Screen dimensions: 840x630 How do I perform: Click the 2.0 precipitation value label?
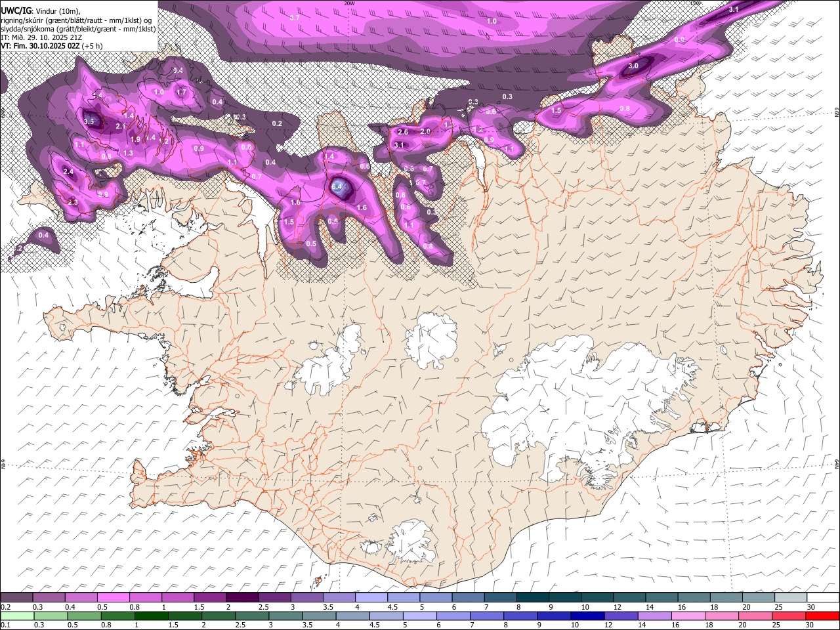(x=425, y=132)
